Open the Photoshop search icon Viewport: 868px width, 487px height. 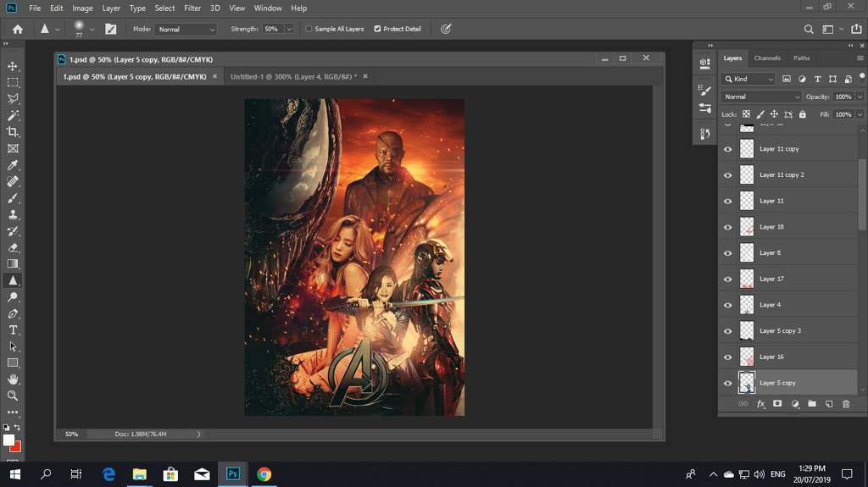(809, 30)
